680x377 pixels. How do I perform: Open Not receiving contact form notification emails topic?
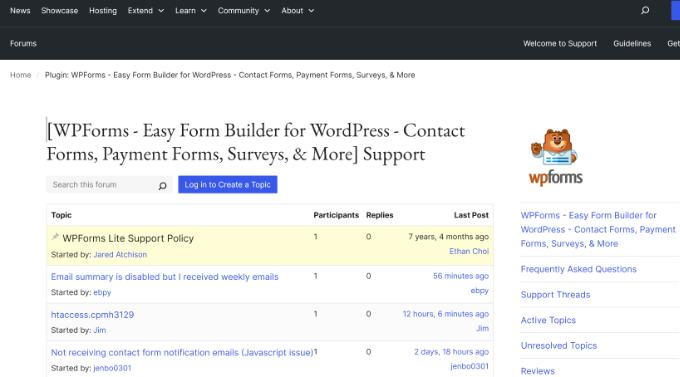point(182,353)
